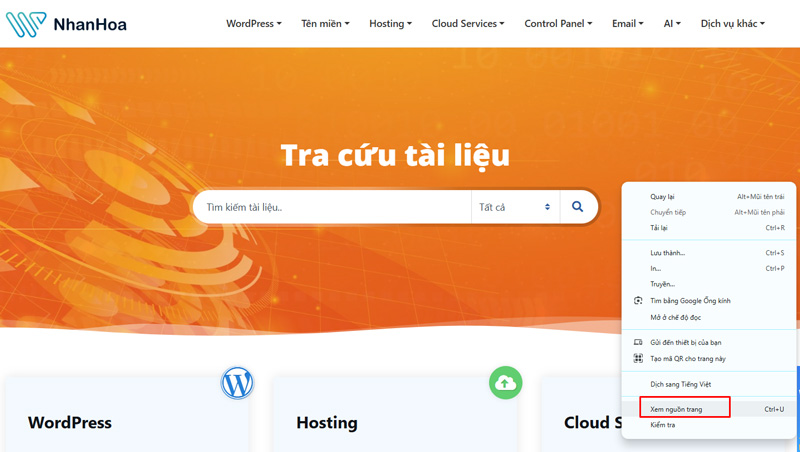This screenshot has height=452, width=800.
Task: Select Chuyển tiếp in context menu
Action: coord(709,212)
